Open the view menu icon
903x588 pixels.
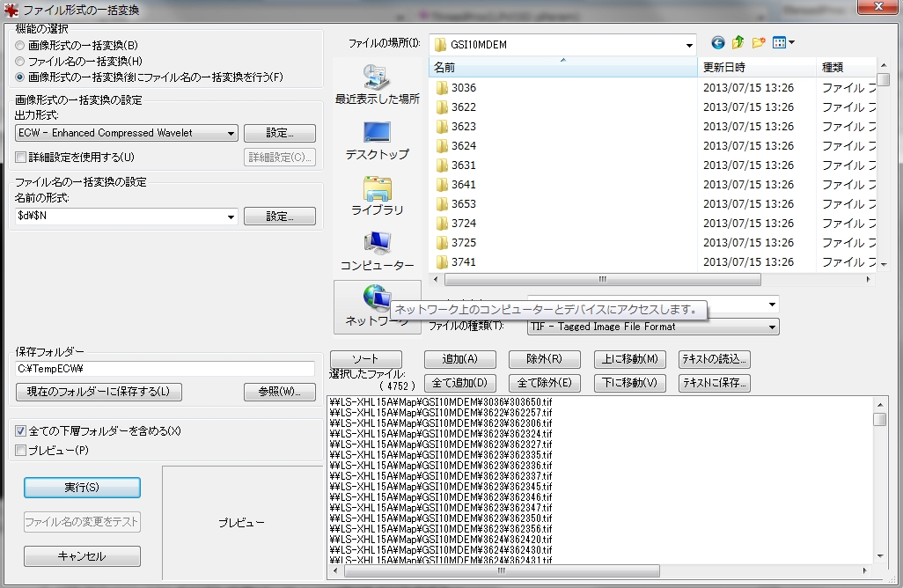click(x=782, y=43)
